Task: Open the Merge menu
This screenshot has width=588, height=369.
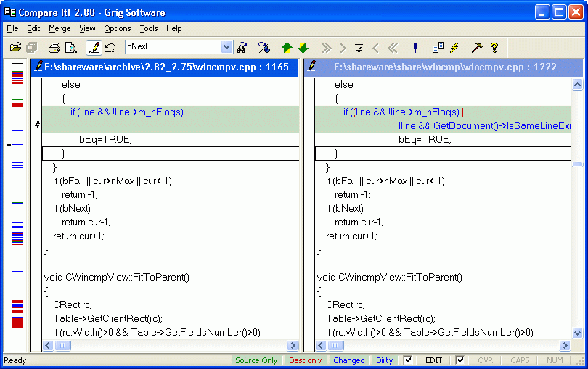Action: 60,28
